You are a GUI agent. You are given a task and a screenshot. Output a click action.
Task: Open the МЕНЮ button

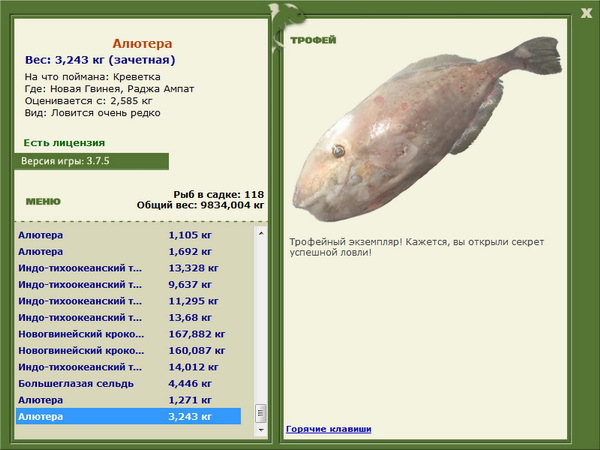pos(43,202)
